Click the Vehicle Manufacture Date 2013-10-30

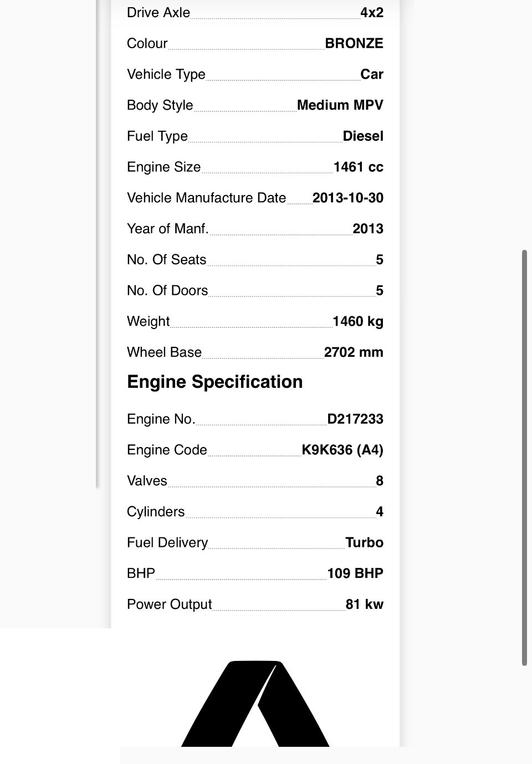click(x=348, y=198)
